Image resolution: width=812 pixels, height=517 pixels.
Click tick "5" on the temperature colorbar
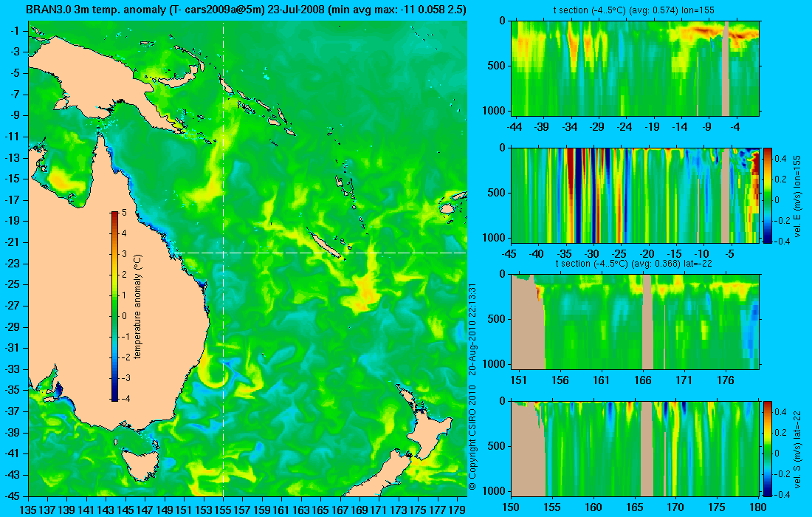(124, 213)
